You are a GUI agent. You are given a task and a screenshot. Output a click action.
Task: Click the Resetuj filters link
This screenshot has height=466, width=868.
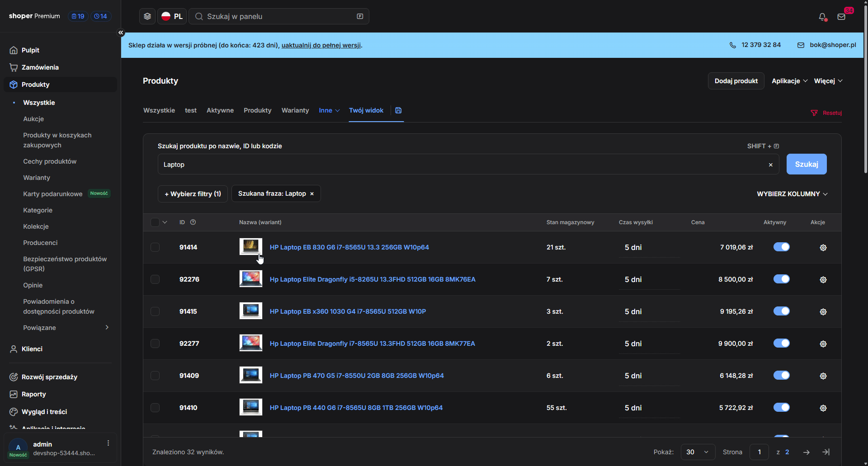[826, 113]
